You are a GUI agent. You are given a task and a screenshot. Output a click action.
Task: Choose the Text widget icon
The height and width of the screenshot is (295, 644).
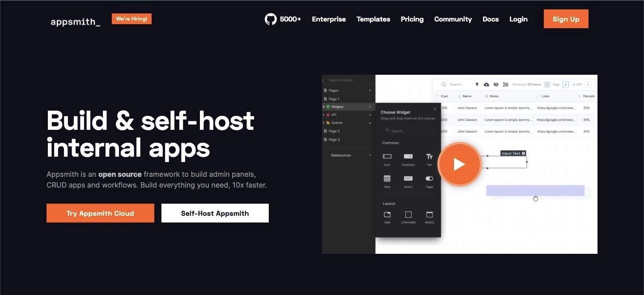[429, 157]
